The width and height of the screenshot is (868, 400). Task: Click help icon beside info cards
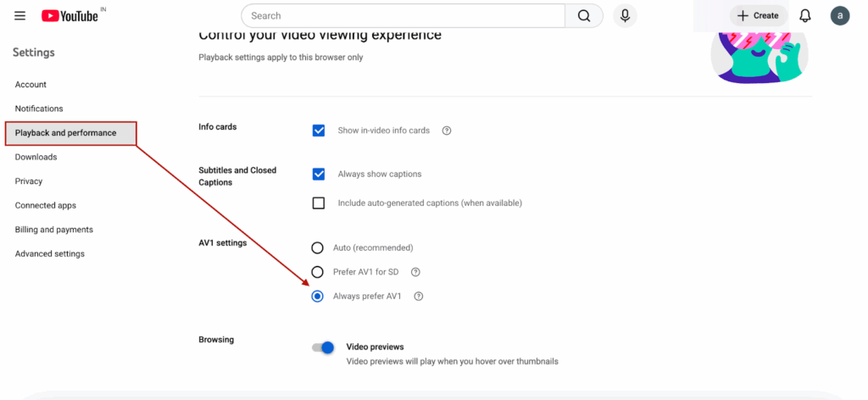coord(447,131)
